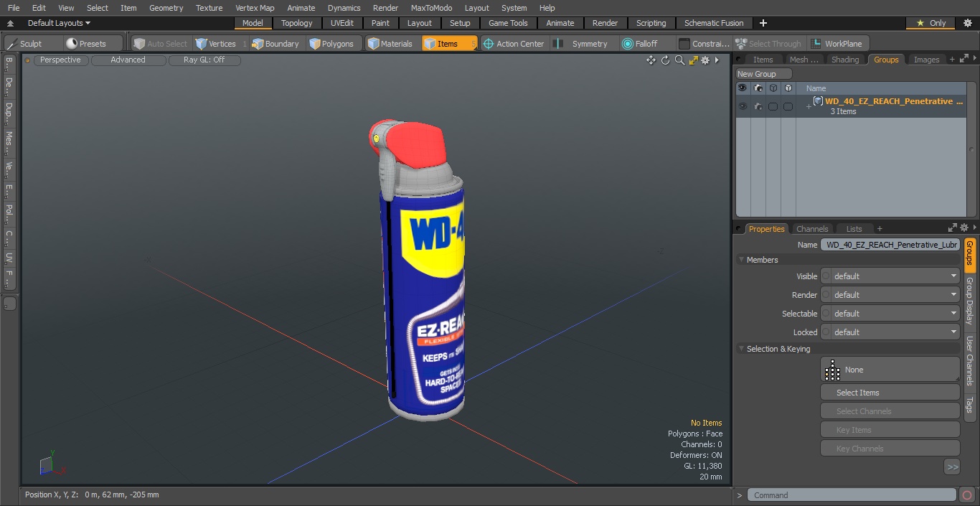Image resolution: width=980 pixels, height=506 pixels.
Task: Click the viewport zoom magnifier icon
Action: (679, 60)
